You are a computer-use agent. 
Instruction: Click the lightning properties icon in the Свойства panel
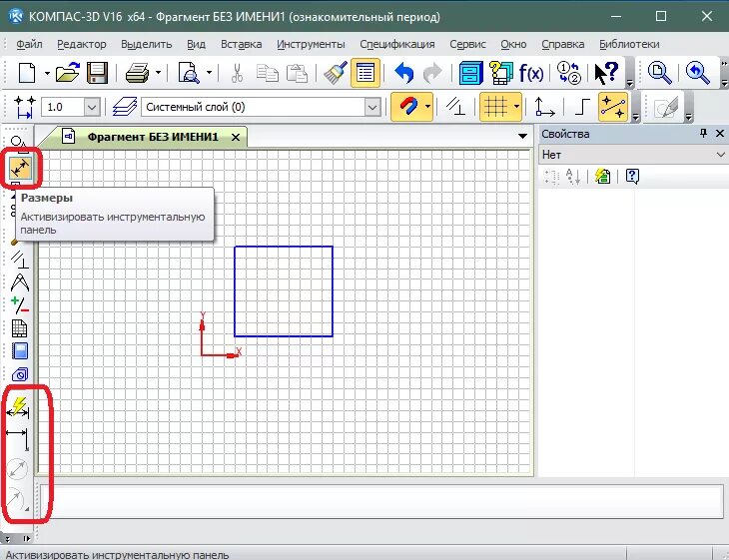602,176
